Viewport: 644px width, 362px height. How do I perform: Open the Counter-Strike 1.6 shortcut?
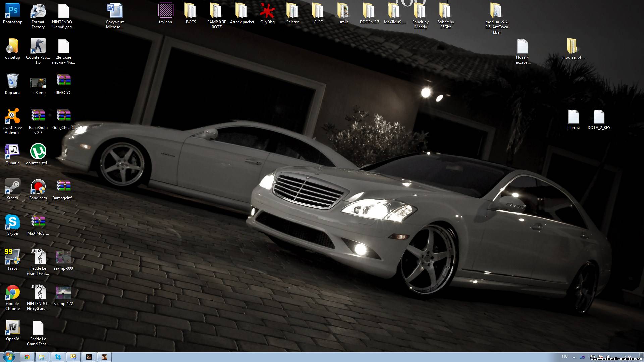pos(38,46)
